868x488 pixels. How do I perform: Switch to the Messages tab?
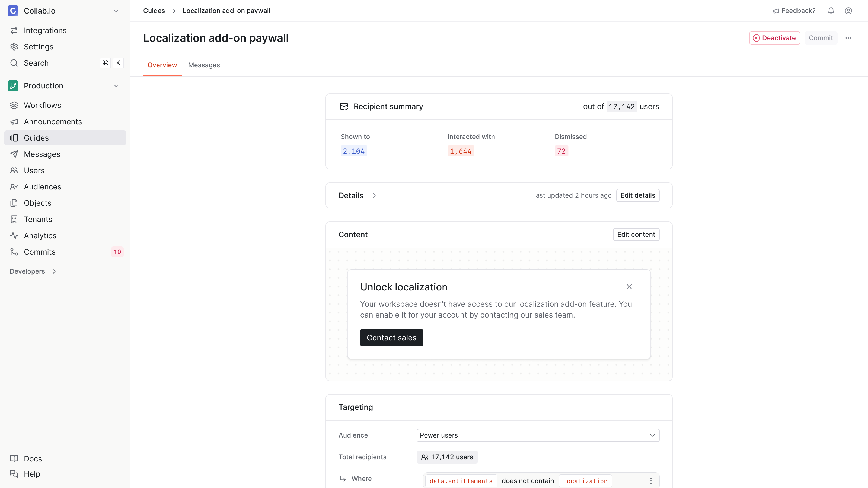tap(204, 65)
